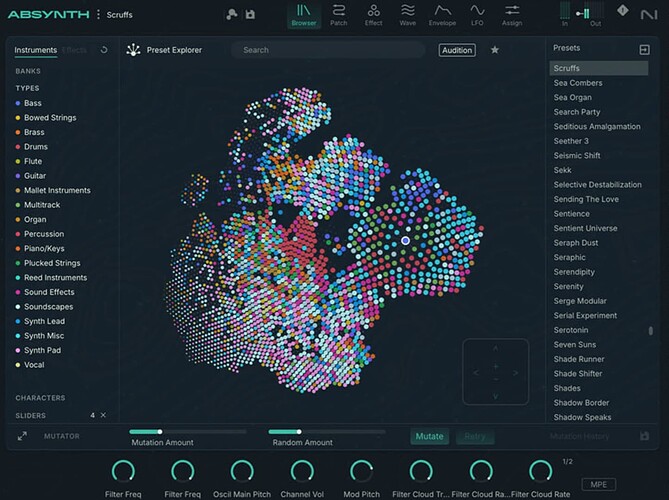669x500 pixels.
Task: Click the save preset floppy icon
Action: tap(250, 15)
